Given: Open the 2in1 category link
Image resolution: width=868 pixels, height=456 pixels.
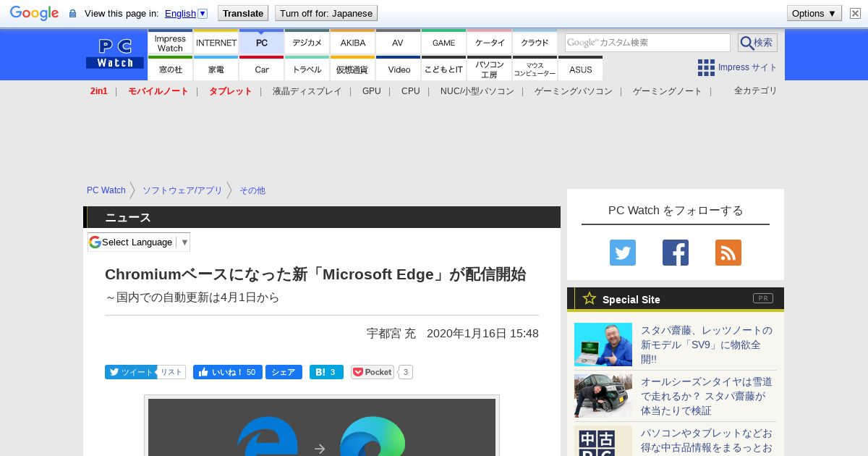Looking at the screenshot, I should (x=99, y=91).
